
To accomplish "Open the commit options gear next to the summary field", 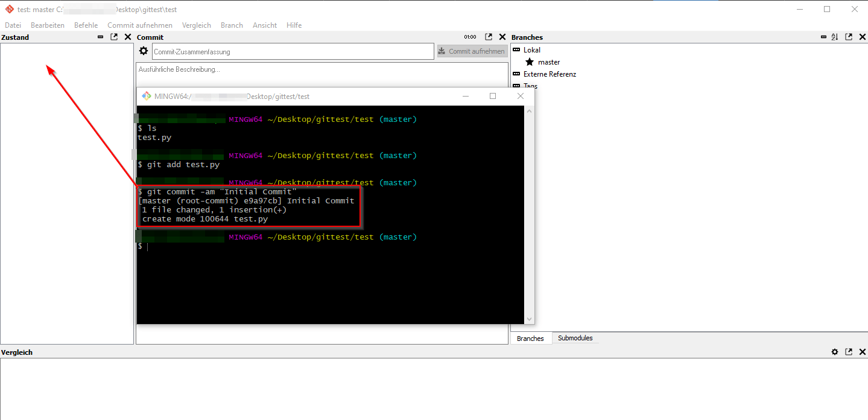I will click(x=144, y=51).
